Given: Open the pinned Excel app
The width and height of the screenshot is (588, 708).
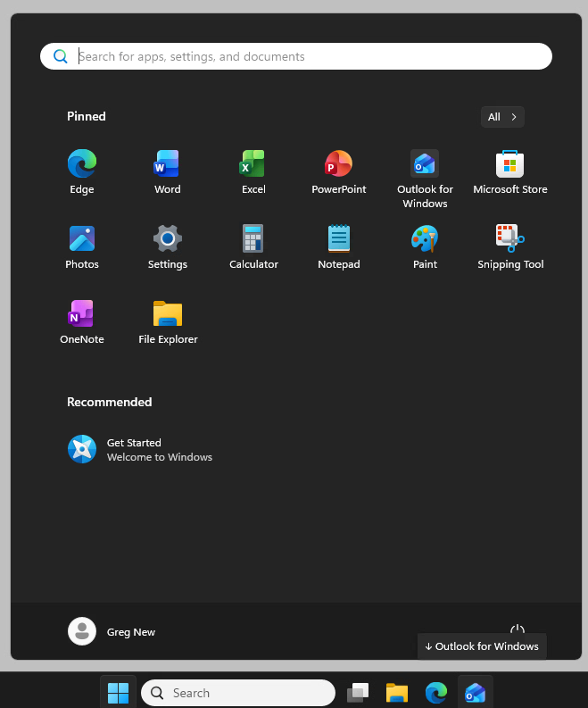Looking at the screenshot, I should 253,172.
